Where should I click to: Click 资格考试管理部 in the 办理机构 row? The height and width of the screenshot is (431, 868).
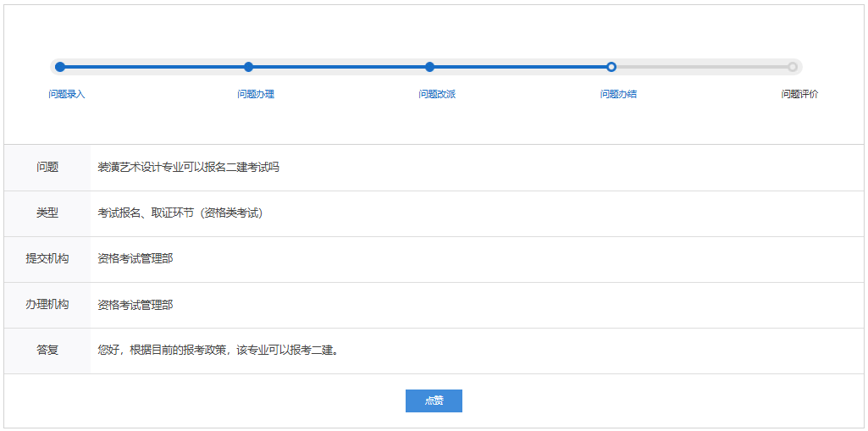(x=135, y=305)
